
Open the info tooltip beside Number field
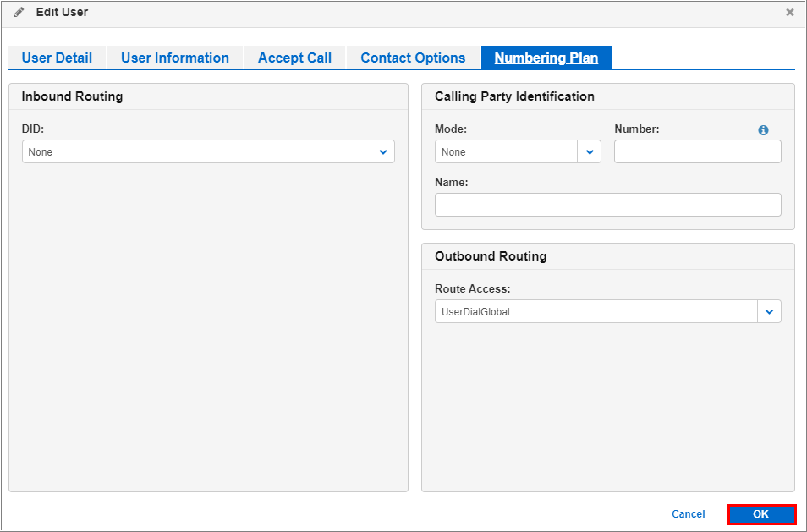tap(763, 129)
